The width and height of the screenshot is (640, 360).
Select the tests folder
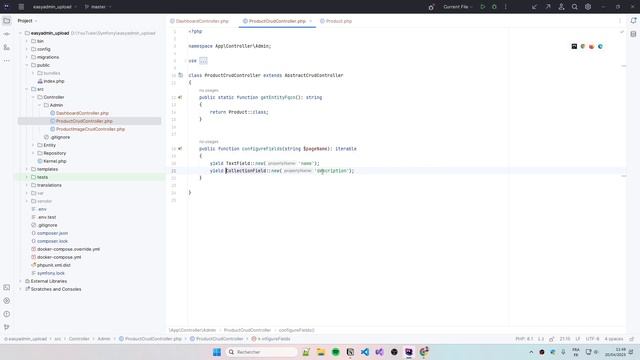point(42,177)
